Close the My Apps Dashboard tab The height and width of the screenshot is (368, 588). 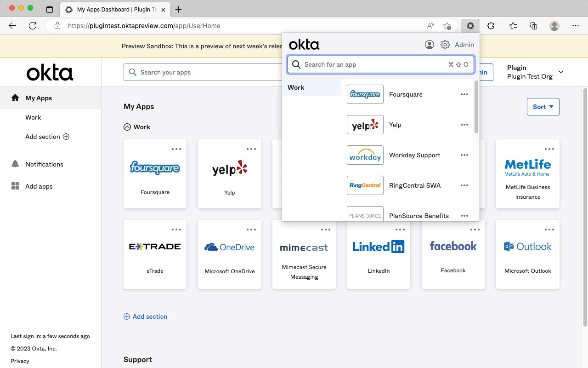(x=163, y=9)
